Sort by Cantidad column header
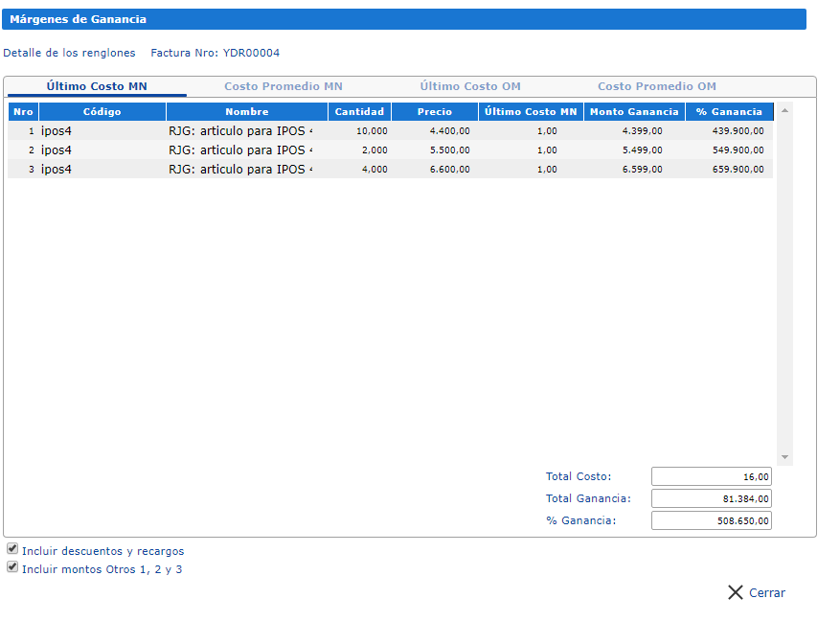This screenshot has width=840, height=622. [x=359, y=112]
